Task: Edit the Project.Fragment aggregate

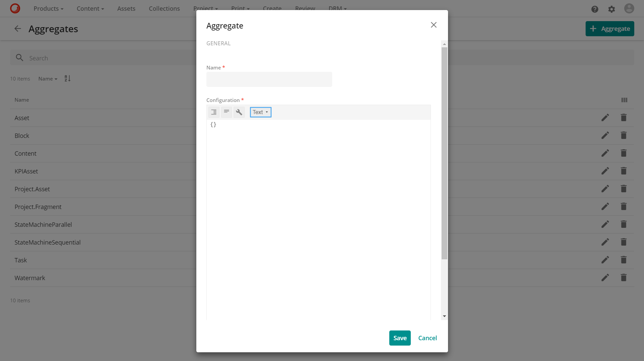Action: (605, 207)
